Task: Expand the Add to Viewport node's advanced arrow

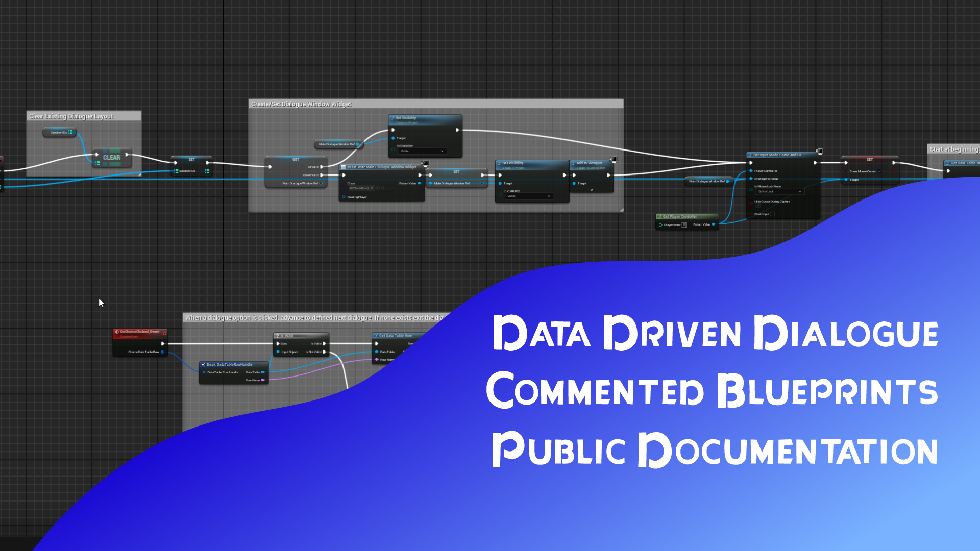Action: coord(592,190)
